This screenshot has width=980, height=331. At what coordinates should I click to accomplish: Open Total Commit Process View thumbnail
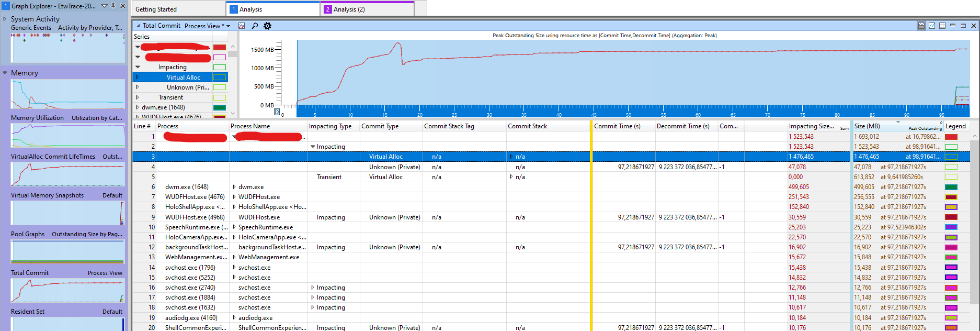tap(68, 291)
